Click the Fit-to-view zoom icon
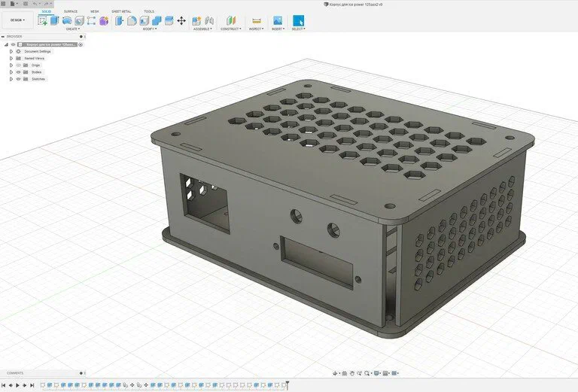 367,373
